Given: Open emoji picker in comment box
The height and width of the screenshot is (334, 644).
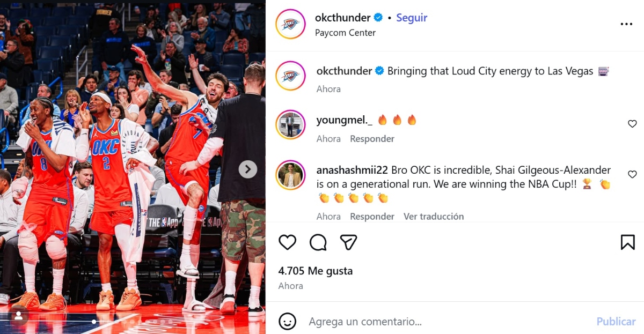Looking at the screenshot, I should point(288,321).
